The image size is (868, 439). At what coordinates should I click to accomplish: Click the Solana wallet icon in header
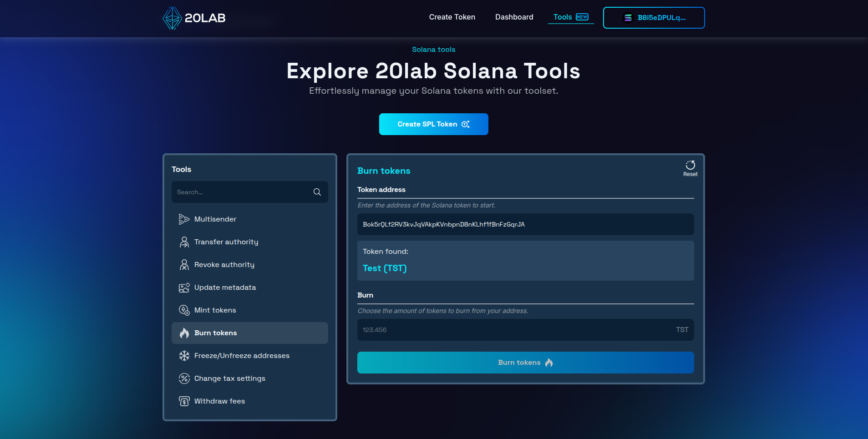click(628, 18)
